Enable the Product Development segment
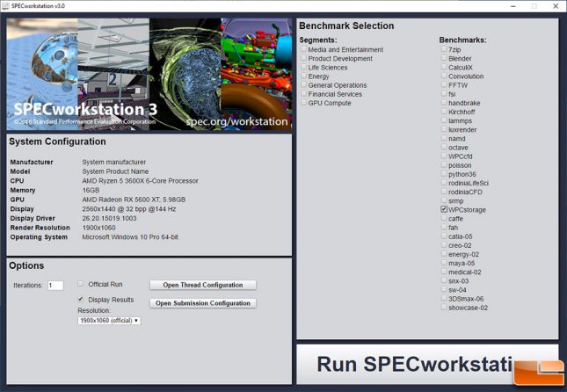This screenshot has height=392, width=567. 304,58
